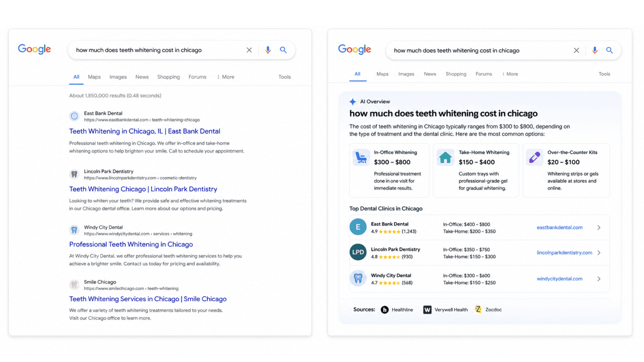Open 'Teeth Whitening in Chicago, IL | East Bank Dental' result

coord(145,131)
